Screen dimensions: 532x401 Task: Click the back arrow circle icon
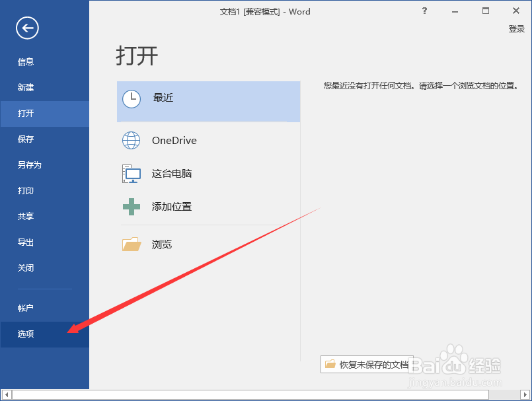[27, 28]
